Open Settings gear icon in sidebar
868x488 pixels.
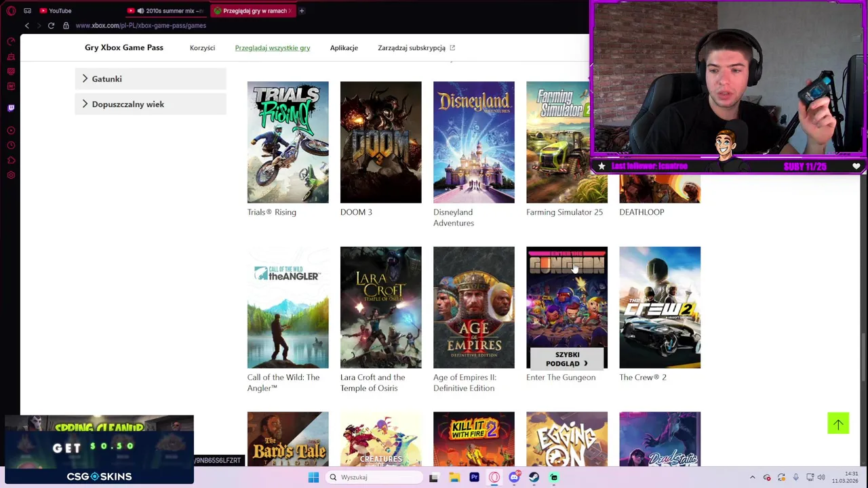[x=11, y=175]
